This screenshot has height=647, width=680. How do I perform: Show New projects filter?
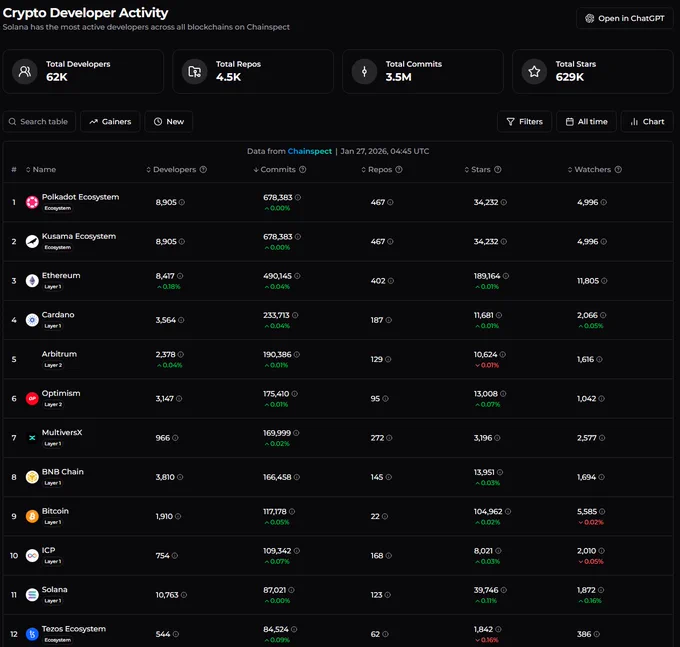click(169, 121)
